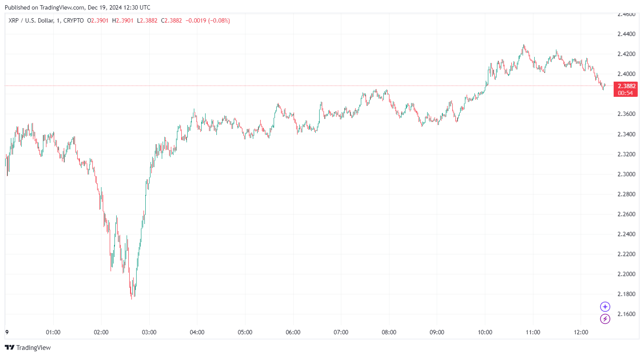Click the red current price label 2.3882
This screenshot has width=644, height=356.
pos(626,89)
